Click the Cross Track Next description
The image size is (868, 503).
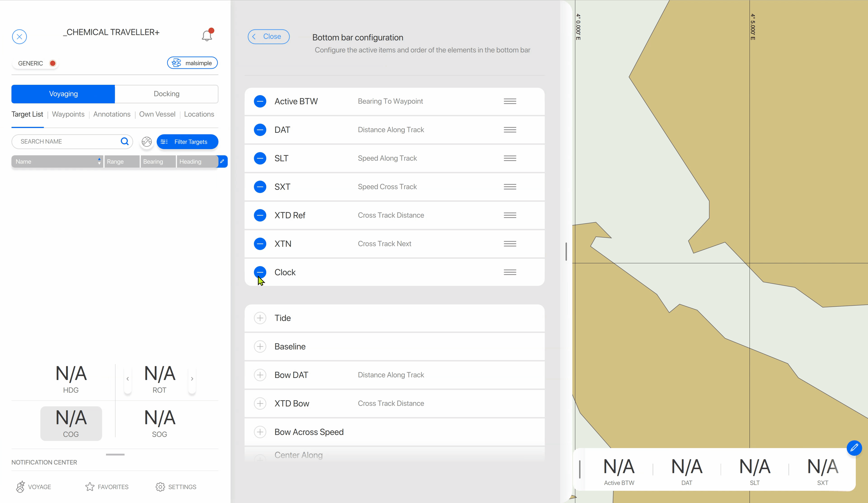pyautogui.click(x=384, y=244)
